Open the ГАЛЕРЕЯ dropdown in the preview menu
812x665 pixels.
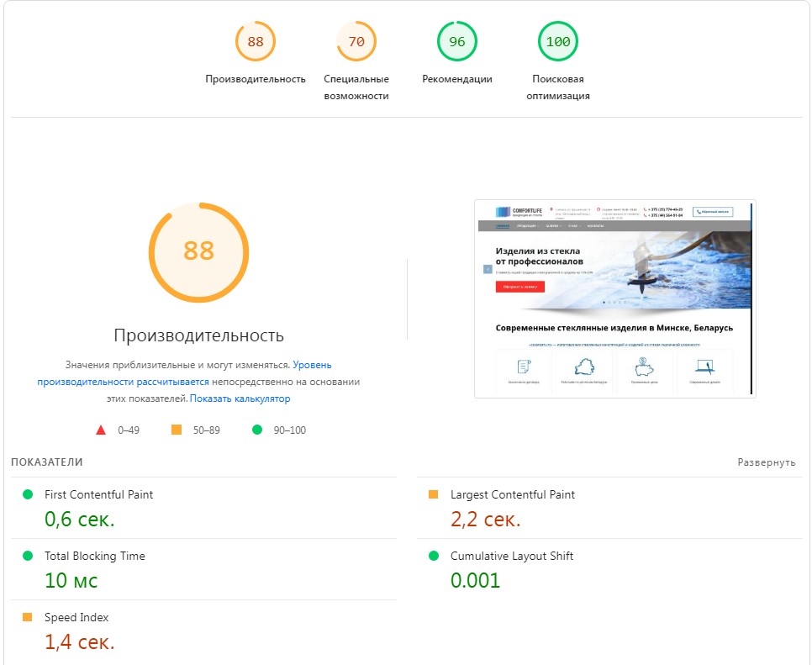(x=551, y=226)
